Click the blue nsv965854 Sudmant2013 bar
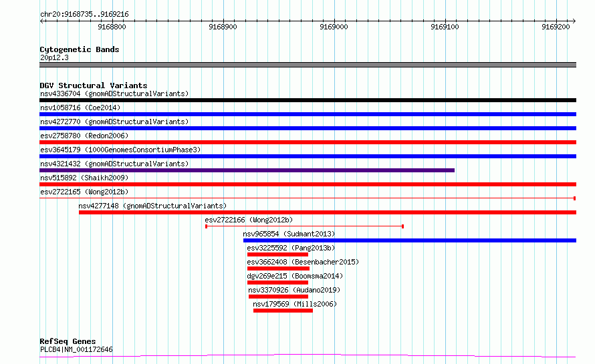The width and height of the screenshot is (595, 364). pos(410,240)
